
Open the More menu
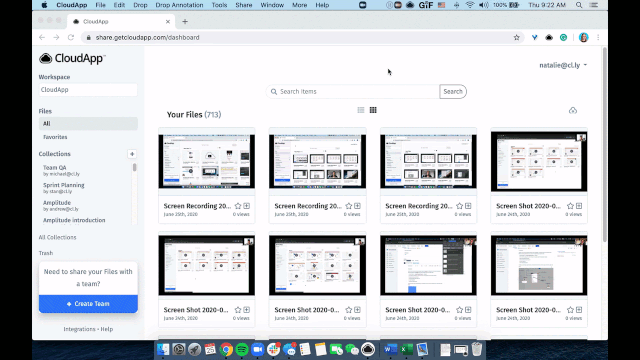[x=300, y=5]
